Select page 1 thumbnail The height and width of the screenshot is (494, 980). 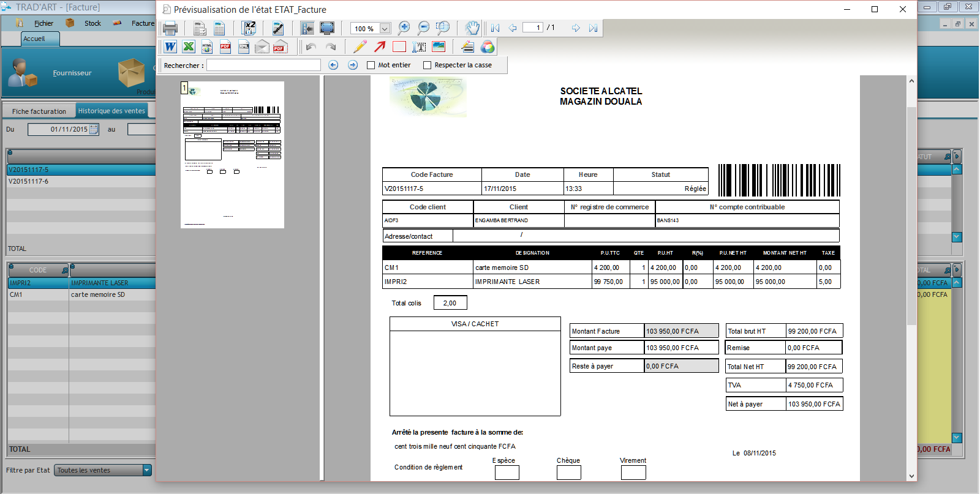(232, 155)
